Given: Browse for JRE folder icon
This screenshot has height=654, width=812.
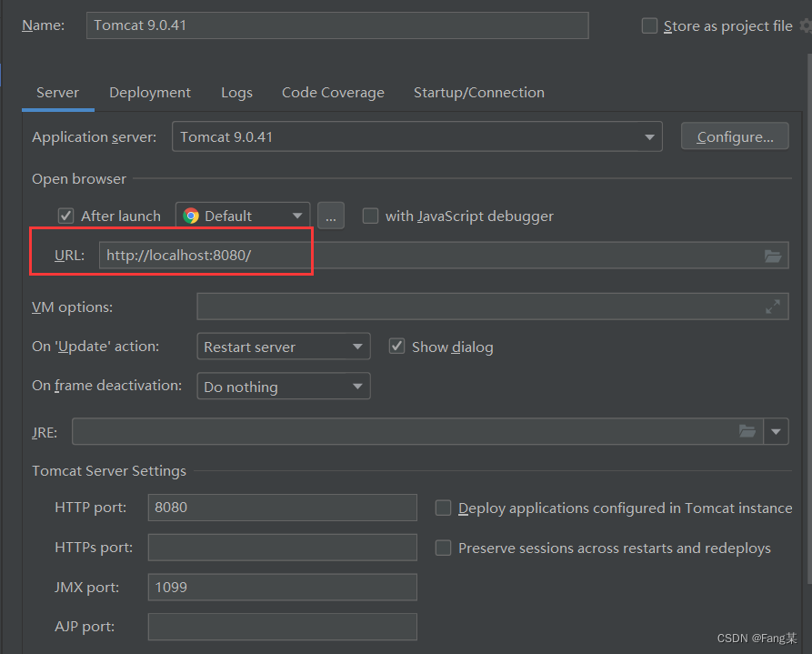Looking at the screenshot, I should pos(747,431).
